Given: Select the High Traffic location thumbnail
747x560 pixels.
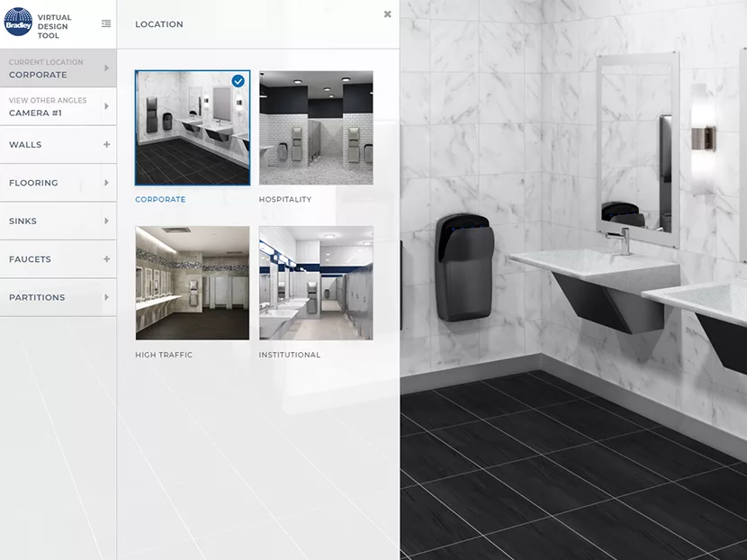Looking at the screenshot, I should pos(192,283).
